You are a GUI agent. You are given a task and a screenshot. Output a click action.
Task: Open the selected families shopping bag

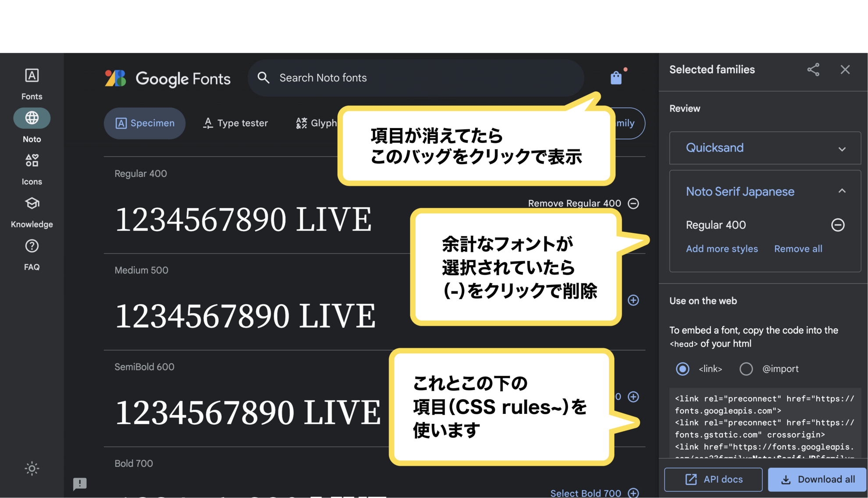pyautogui.click(x=616, y=78)
